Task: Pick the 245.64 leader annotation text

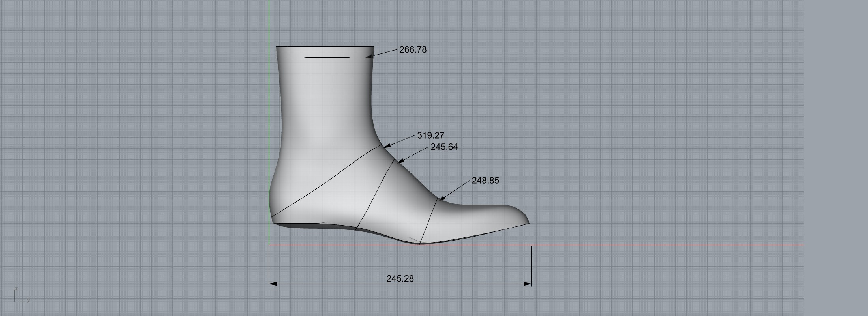Action: (444, 147)
